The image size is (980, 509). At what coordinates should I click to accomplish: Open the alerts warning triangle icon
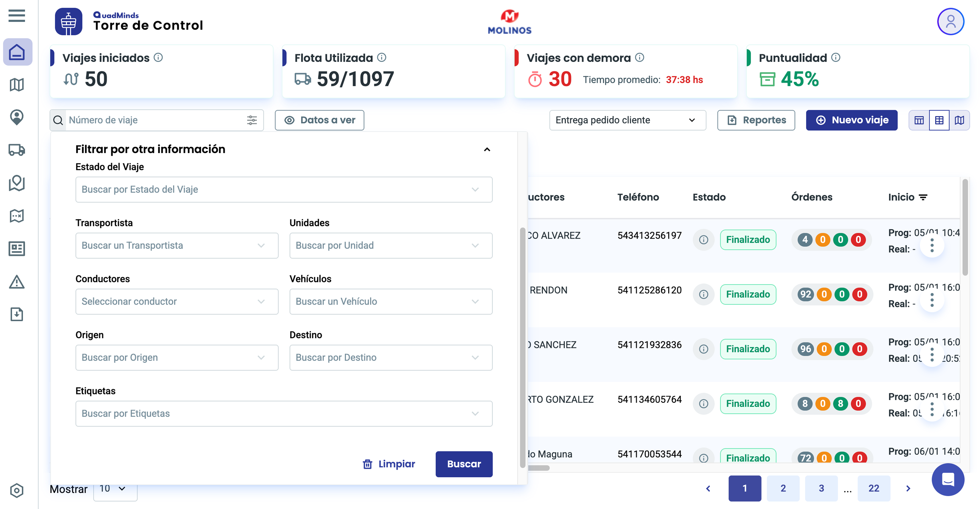tap(16, 282)
